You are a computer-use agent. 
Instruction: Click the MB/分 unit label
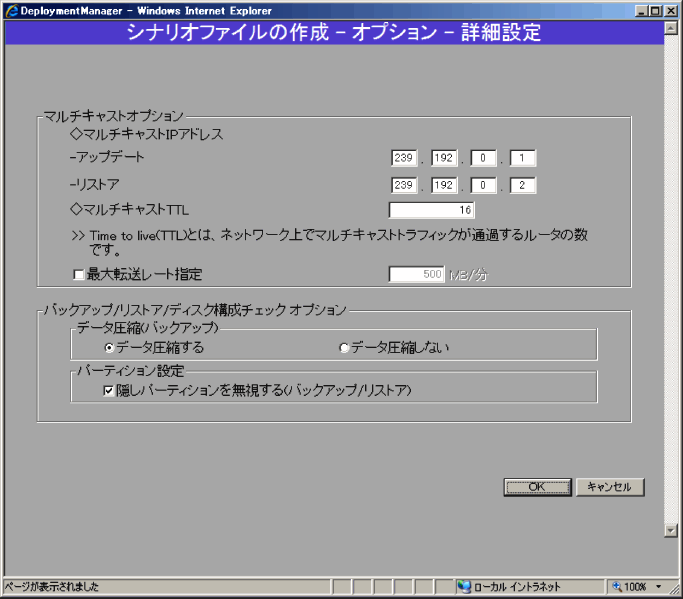469,275
